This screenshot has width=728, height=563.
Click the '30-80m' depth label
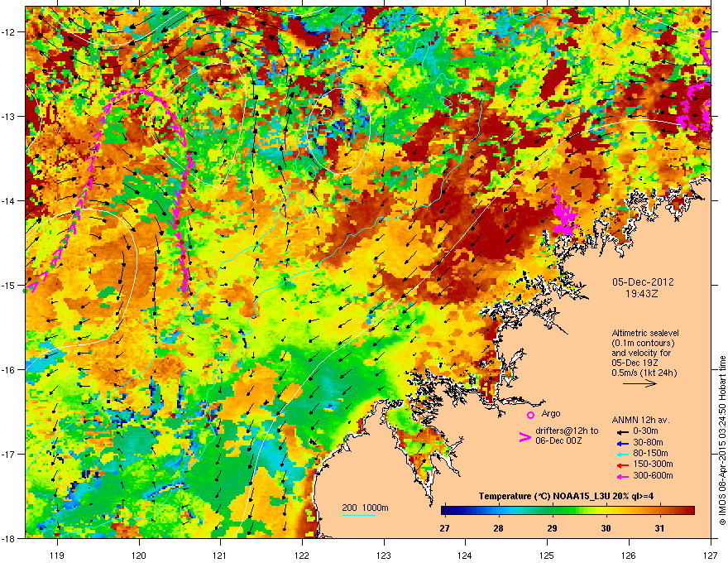point(648,443)
